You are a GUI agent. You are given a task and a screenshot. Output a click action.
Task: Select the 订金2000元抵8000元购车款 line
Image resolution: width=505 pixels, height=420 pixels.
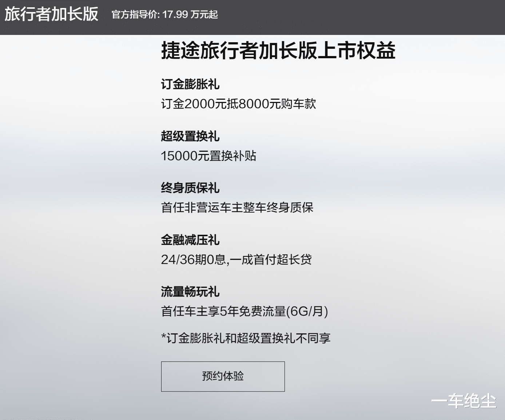point(239,104)
